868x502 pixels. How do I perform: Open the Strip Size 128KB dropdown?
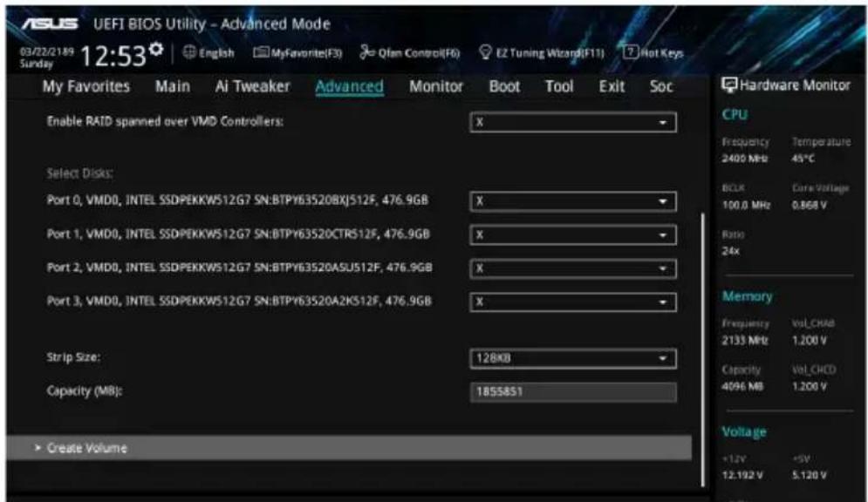pyautogui.click(x=573, y=358)
